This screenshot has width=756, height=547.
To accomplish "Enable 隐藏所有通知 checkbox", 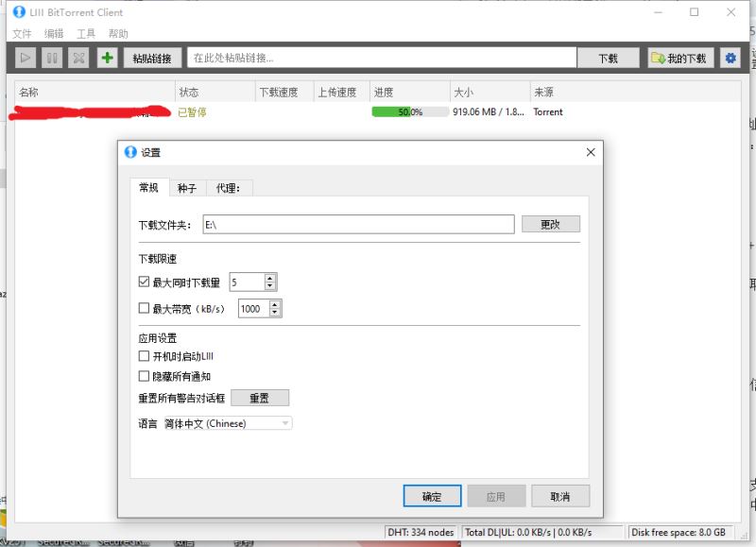I will pos(144,376).
